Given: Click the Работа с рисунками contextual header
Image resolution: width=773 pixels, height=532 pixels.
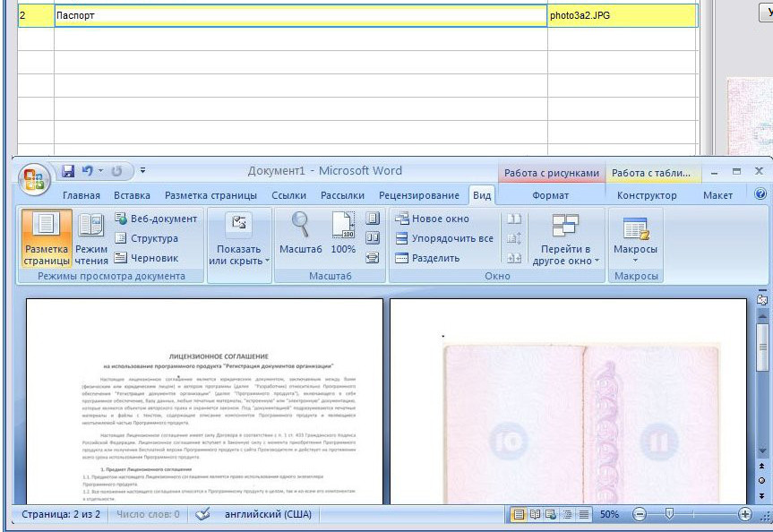Looking at the screenshot, I should tap(552, 173).
